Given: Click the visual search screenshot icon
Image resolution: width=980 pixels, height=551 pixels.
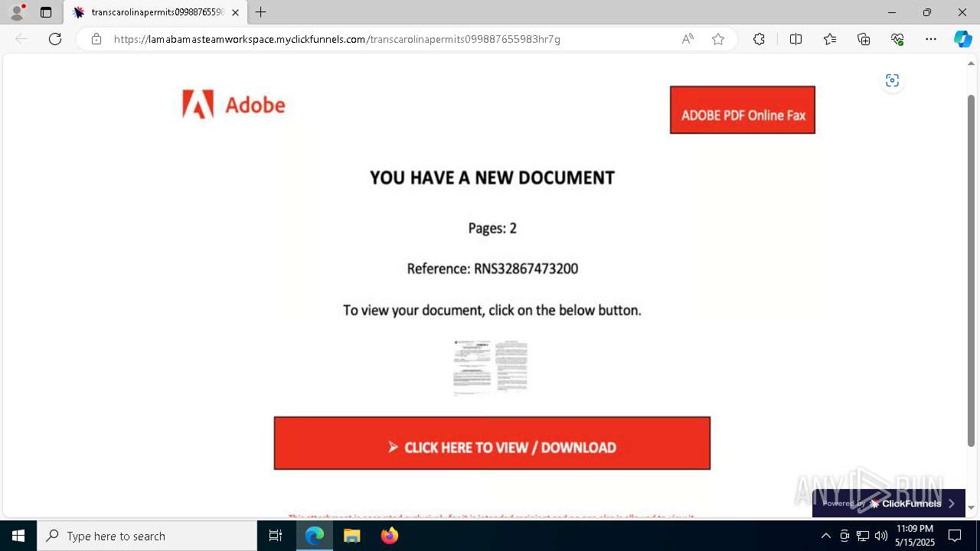Looking at the screenshot, I should (892, 80).
